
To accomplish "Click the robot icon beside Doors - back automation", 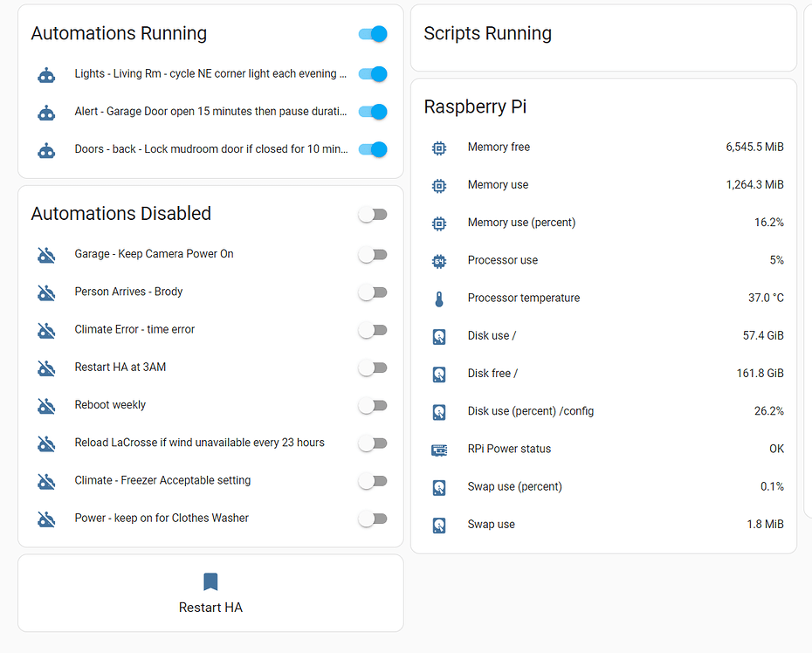I will [x=46, y=149].
